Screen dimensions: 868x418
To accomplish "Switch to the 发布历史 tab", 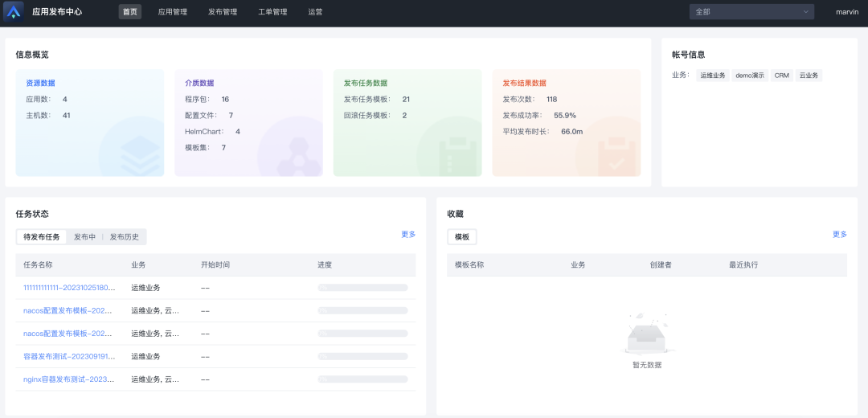I will click(125, 237).
